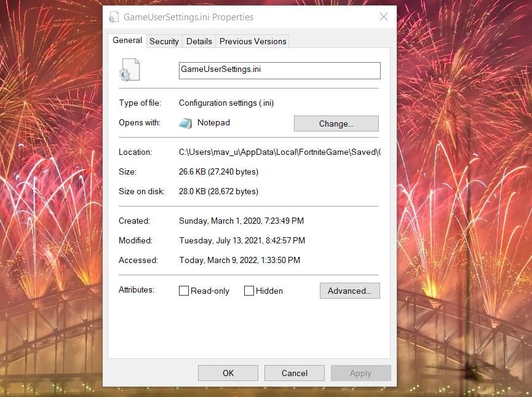Click the Configuration settings (.ini) type text

tap(226, 103)
